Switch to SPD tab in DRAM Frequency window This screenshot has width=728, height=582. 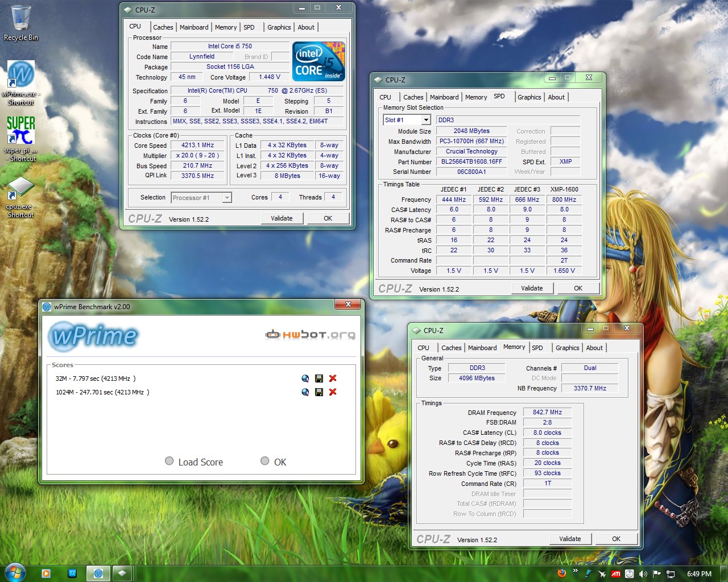(537, 348)
